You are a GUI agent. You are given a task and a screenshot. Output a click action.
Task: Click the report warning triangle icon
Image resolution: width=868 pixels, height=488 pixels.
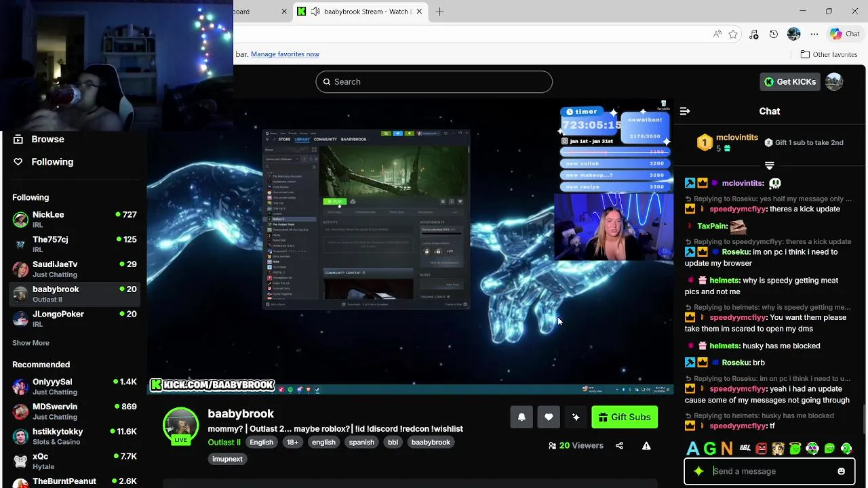coord(646,446)
